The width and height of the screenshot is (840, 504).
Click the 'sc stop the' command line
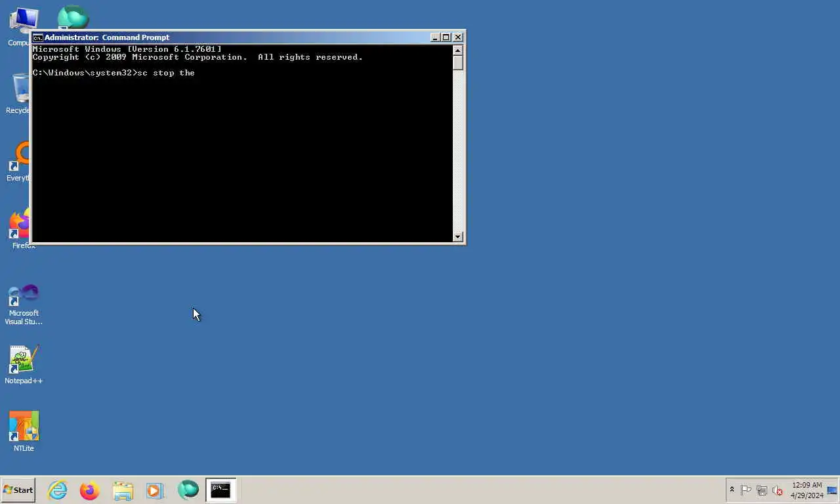114,73
